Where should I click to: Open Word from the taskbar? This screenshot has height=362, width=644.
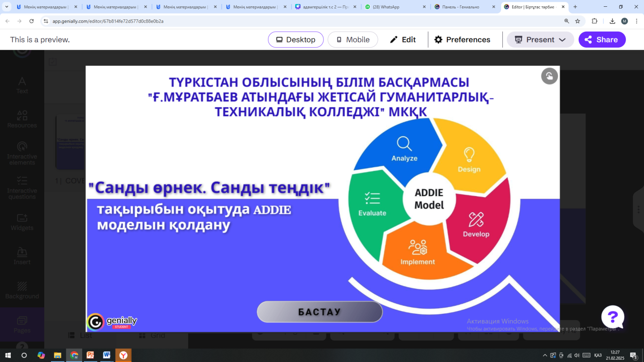pos(107,355)
